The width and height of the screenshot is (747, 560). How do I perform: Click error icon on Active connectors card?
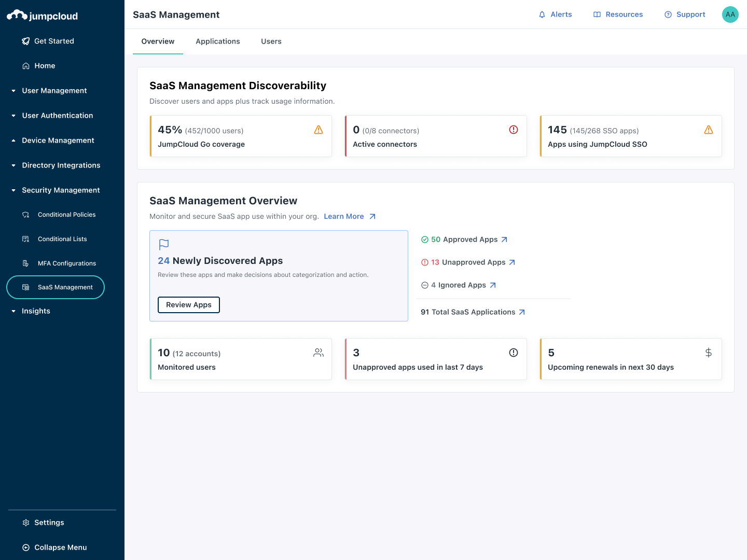[x=514, y=130]
